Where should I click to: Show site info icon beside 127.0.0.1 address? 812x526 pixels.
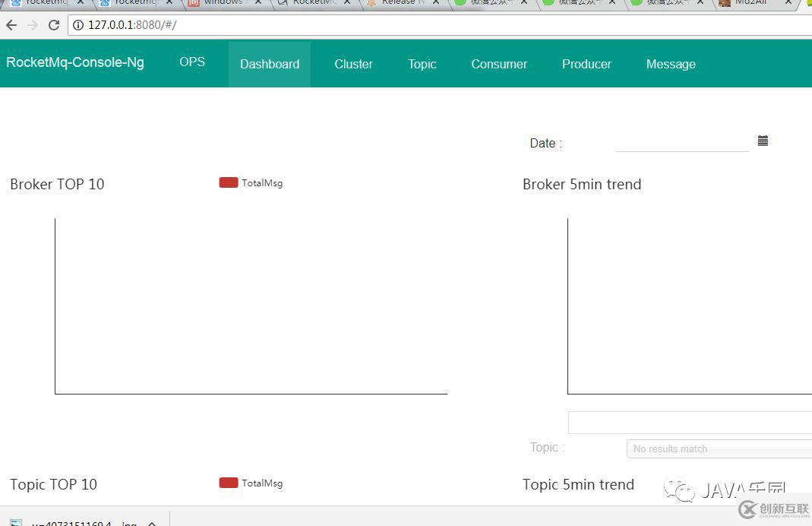[x=78, y=25]
